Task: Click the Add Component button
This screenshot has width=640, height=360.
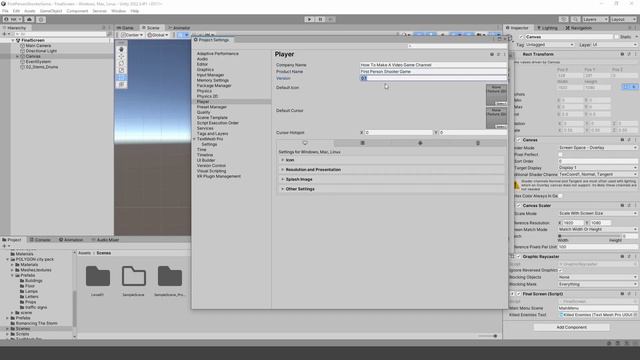Action: 571,327
